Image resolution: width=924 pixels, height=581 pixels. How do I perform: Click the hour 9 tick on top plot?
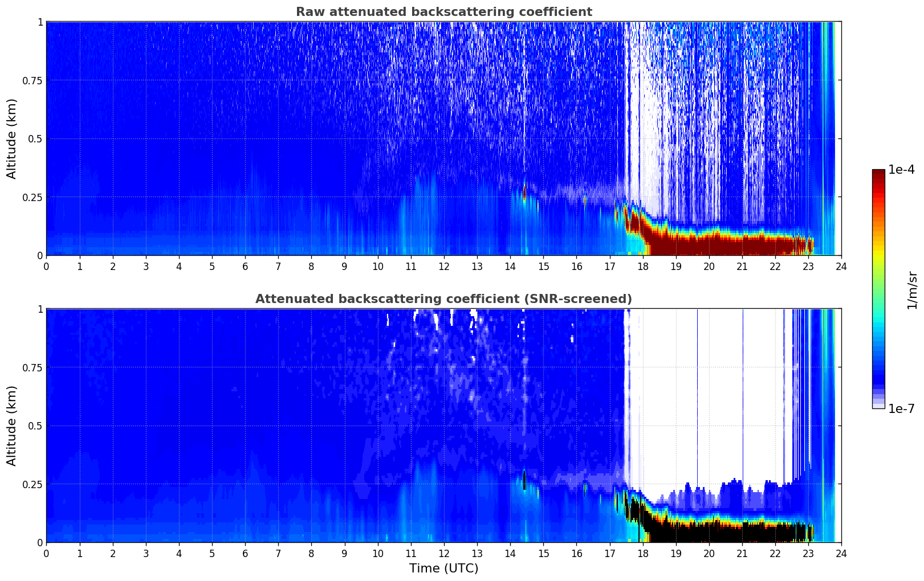344,266
